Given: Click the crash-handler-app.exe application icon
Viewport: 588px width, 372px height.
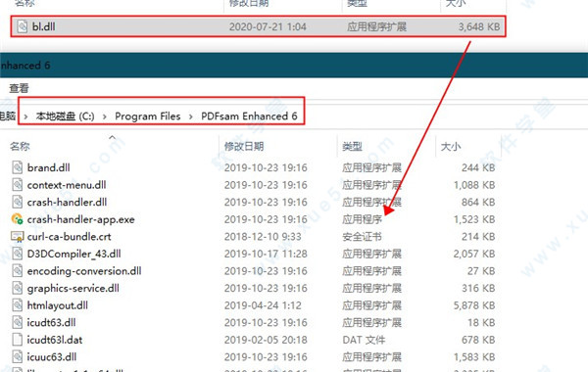Looking at the screenshot, I should tap(18, 219).
